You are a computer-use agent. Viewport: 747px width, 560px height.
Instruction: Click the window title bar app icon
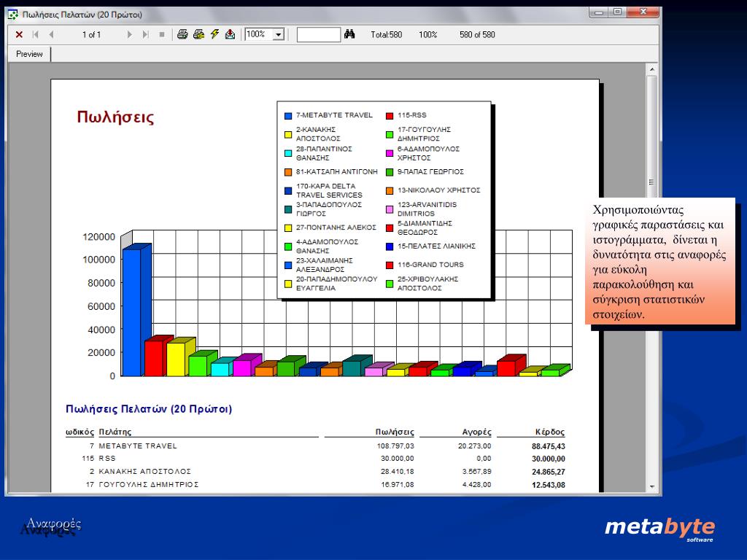(x=13, y=15)
